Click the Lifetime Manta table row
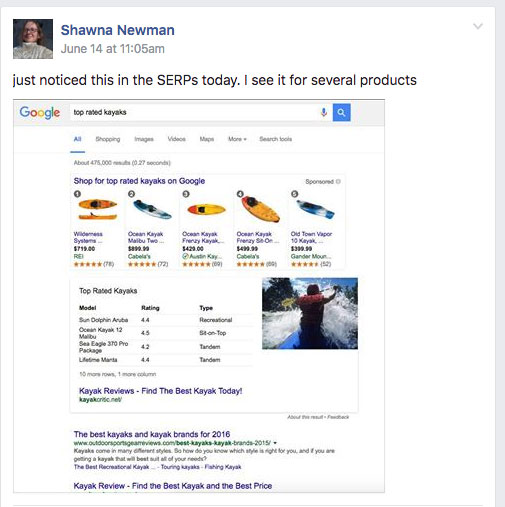 pyautogui.click(x=165, y=360)
